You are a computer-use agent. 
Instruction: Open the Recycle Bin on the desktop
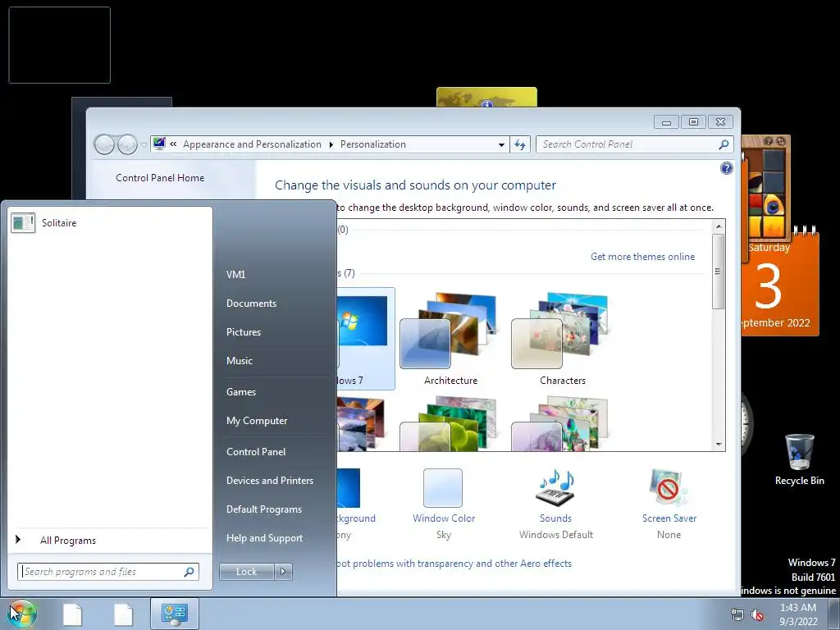(x=799, y=459)
